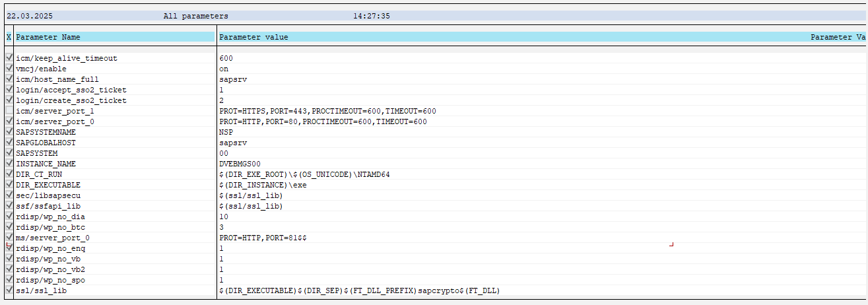Uncheck the icm/keep_alive_timeout checkbox
Viewport: 868px width, 305px height.
pos(9,58)
